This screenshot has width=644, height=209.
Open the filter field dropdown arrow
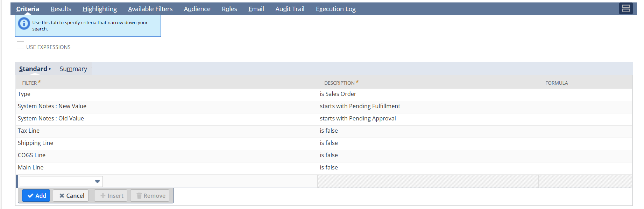coord(97,181)
